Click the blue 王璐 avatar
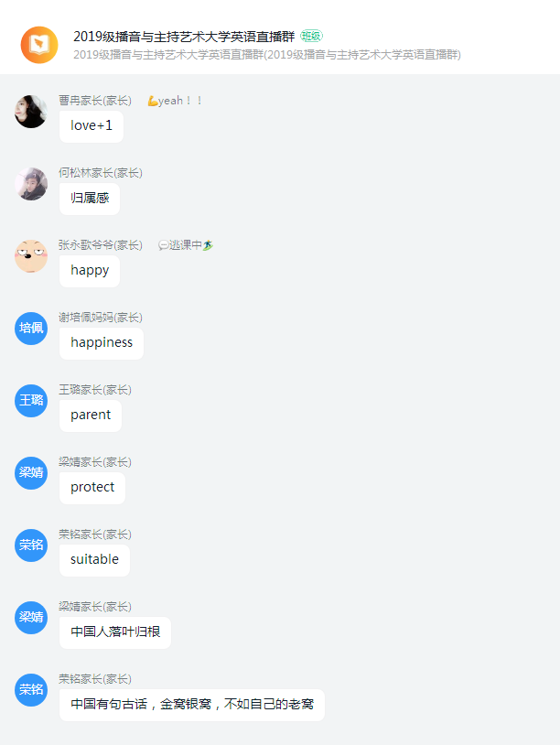This screenshot has width=560, height=745. [31, 401]
